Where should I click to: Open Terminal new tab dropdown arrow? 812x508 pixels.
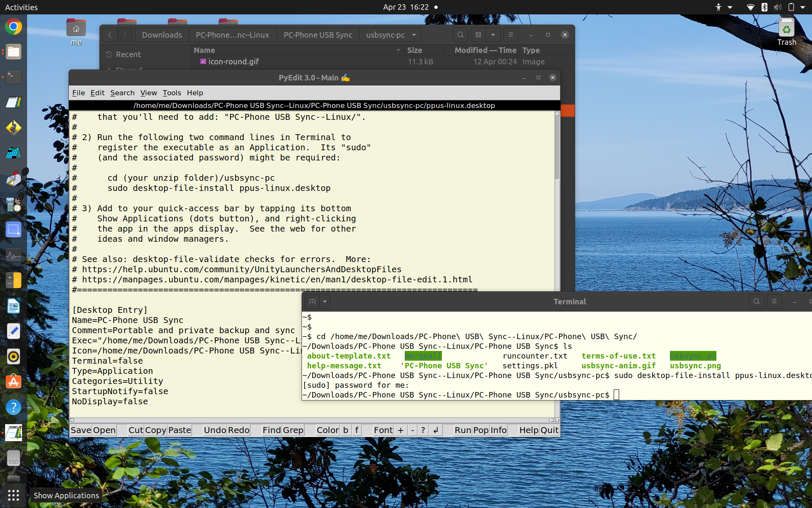click(325, 301)
